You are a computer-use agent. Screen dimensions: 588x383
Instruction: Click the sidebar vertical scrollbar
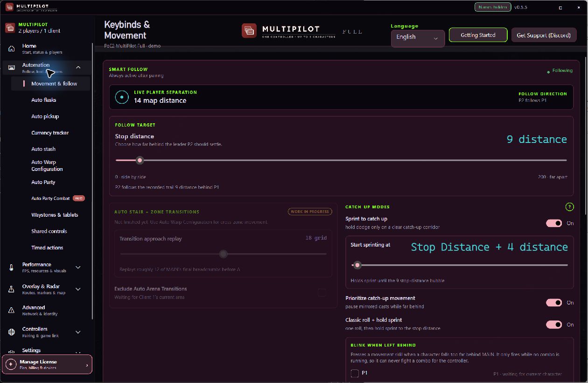pos(92,182)
